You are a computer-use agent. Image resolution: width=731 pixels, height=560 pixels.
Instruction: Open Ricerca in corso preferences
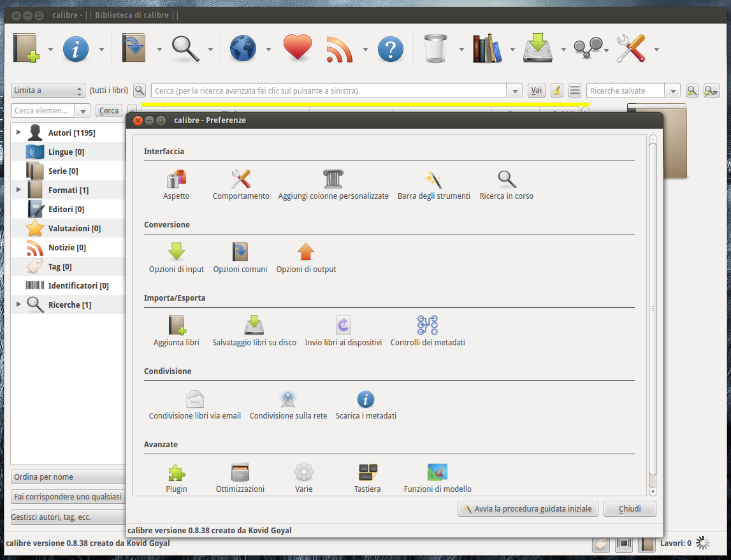click(x=506, y=185)
